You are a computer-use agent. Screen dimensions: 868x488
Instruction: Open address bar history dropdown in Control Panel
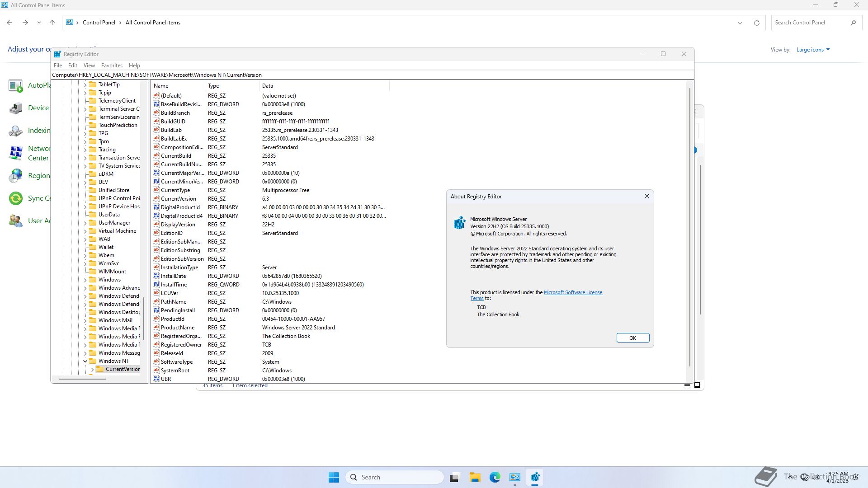pos(740,23)
